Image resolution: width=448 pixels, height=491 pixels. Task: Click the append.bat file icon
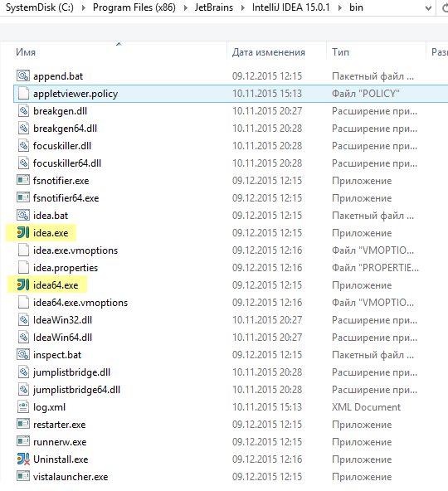point(23,75)
